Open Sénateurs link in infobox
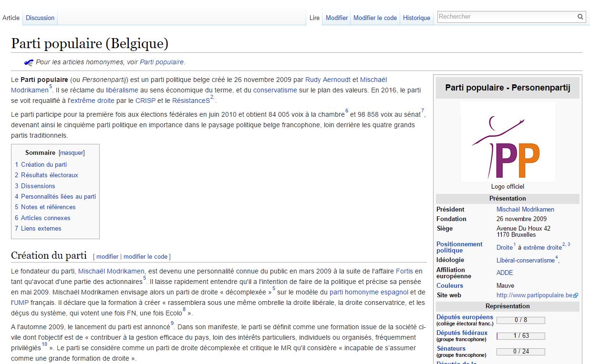This screenshot has width=590, height=364. point(451,349)
